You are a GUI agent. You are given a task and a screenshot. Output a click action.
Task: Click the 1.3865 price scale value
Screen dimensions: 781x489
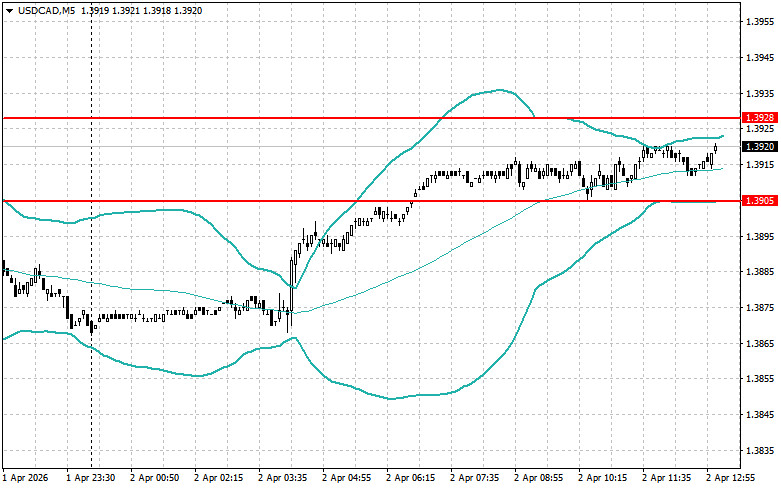click(x=760, y=344)
